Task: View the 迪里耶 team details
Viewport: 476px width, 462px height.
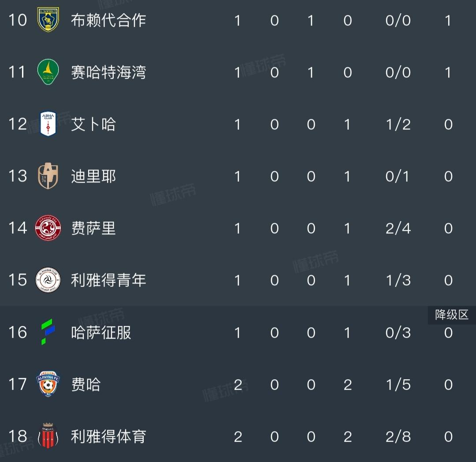Action: 93,176
